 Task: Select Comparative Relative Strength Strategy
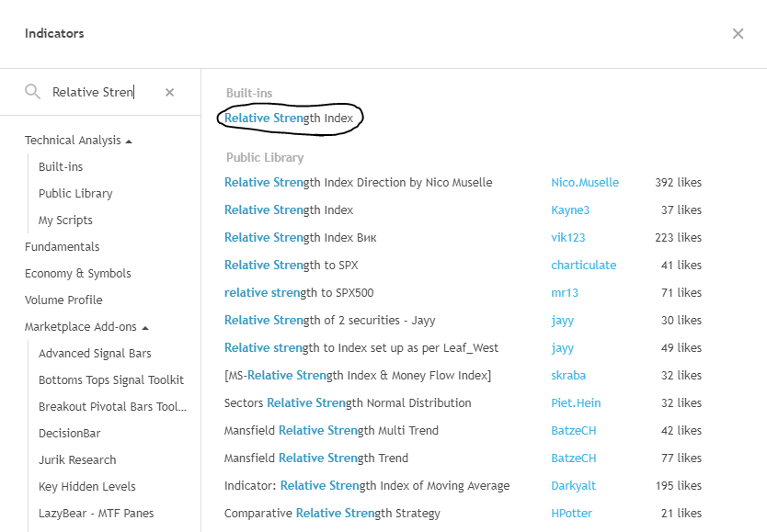[x=332, y=514]
